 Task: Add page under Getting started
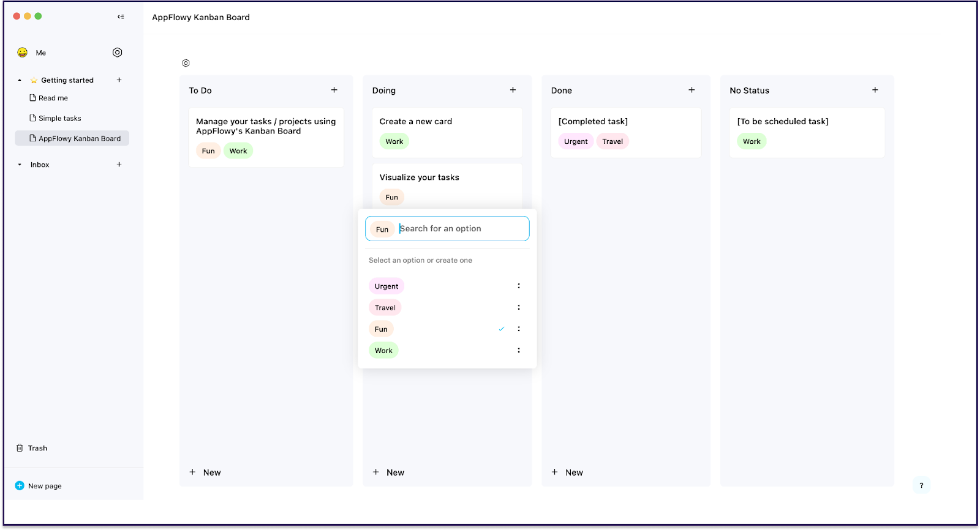pos(119,80)
